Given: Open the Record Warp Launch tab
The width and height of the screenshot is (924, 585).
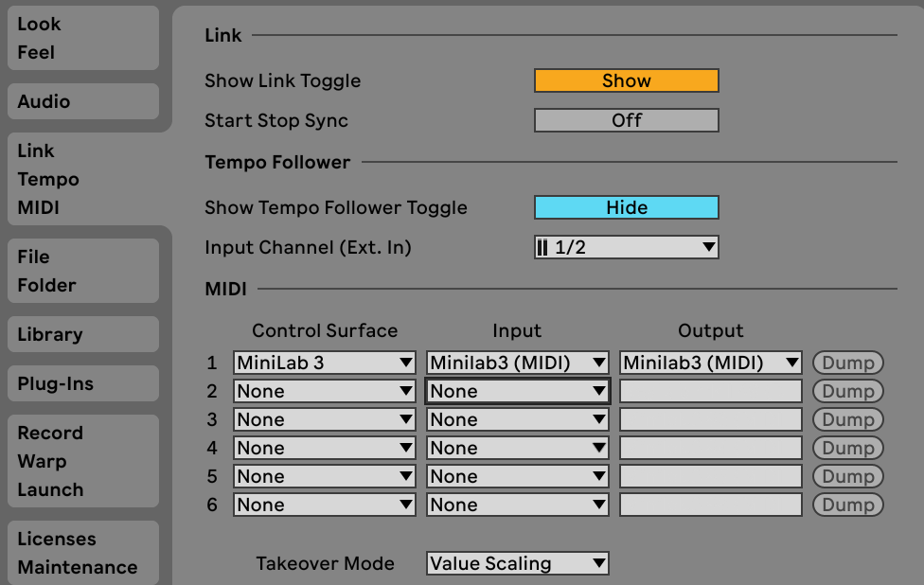Looking at the screenshot, I should tap(83, 461).
